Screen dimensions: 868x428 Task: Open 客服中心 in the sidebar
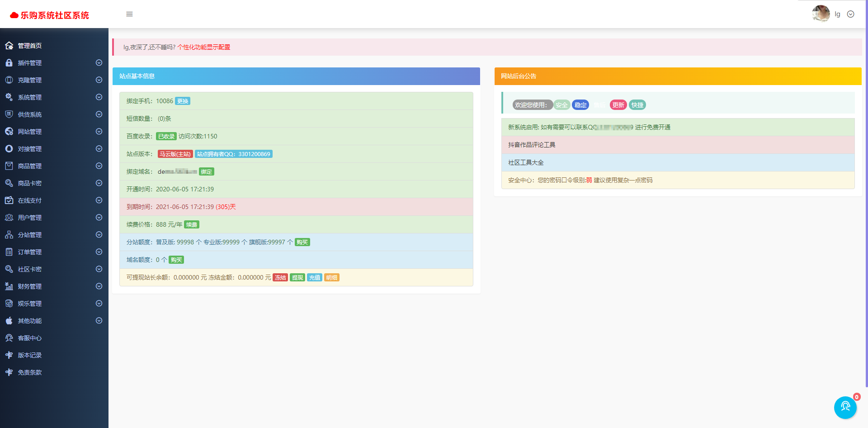(30, 338)
